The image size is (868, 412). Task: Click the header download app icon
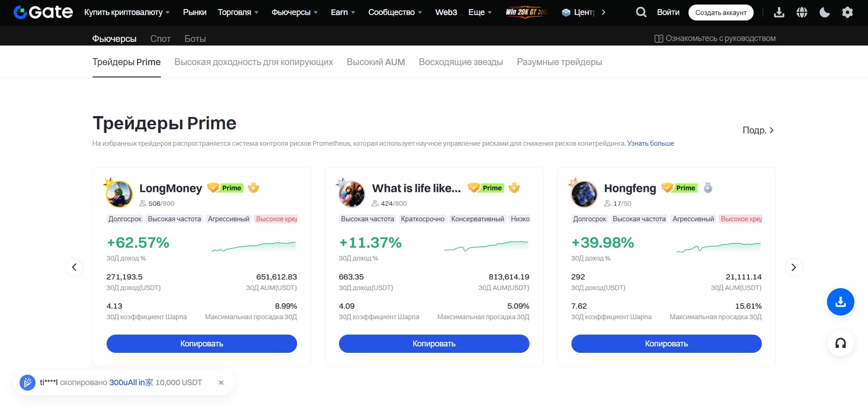(x=779, y=12)
